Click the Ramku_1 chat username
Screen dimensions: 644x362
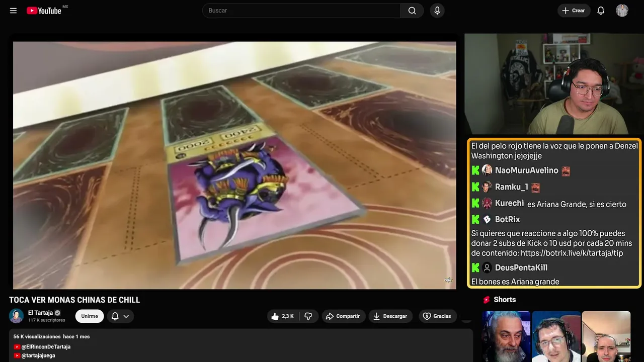pyautogui.click(x=512, y=187)
